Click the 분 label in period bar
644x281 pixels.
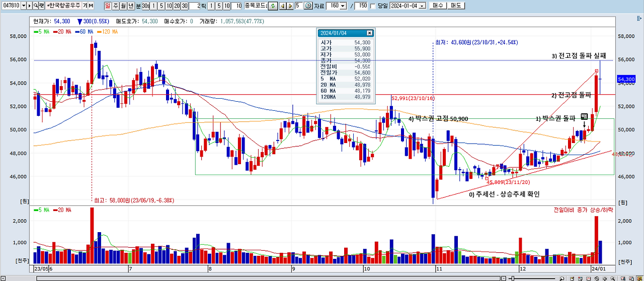pyautogui.click(x=138, y=6)
